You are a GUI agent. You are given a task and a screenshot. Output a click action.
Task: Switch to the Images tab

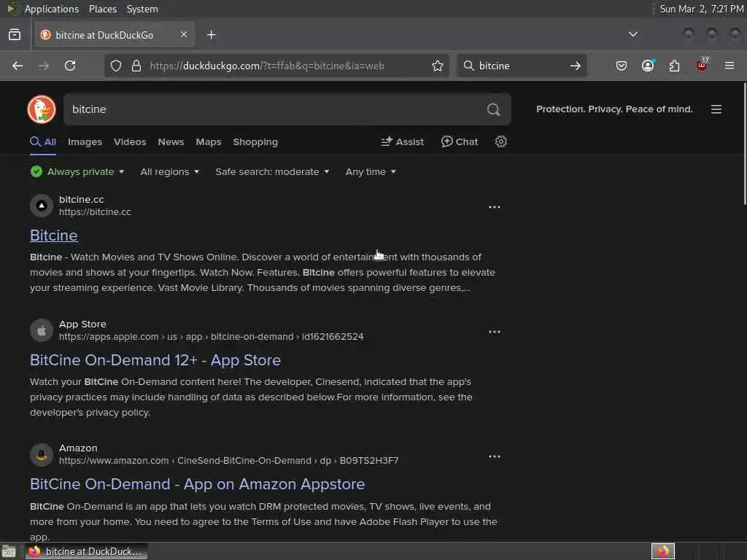click(x=85, y=142)
